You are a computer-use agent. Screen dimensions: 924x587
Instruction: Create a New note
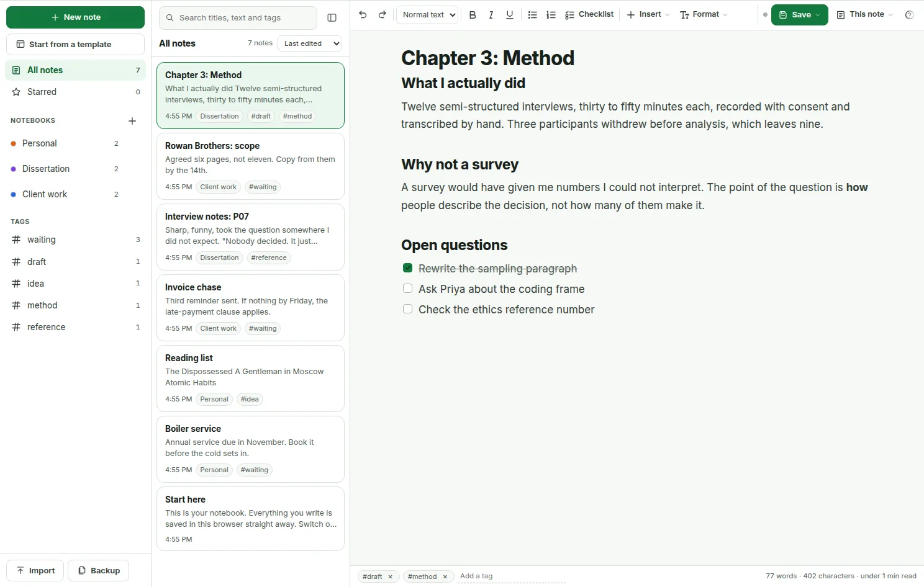[75, 17]
